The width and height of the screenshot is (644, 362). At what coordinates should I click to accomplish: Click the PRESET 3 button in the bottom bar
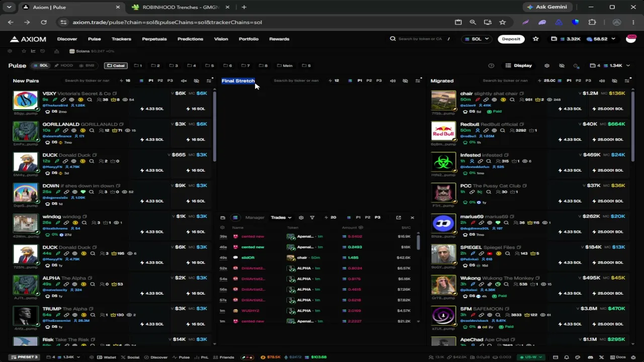pyautogui.click(x=24, y=357)
